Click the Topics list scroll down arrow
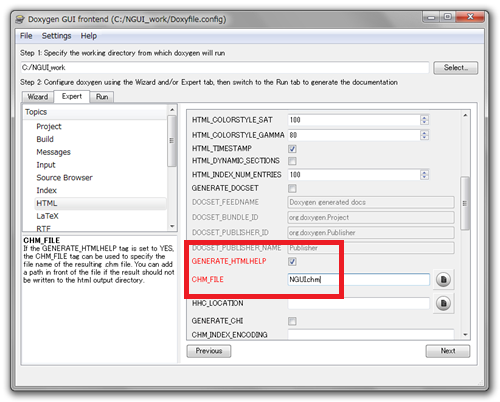The width and height of the screenshot is (500, 402). coord(172,226)
